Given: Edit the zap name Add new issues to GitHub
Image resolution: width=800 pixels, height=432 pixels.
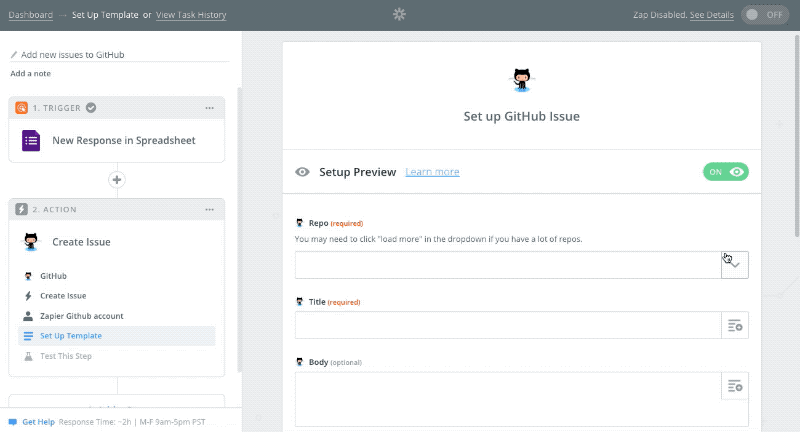Looking at the screenshot, I should [72, 55].
